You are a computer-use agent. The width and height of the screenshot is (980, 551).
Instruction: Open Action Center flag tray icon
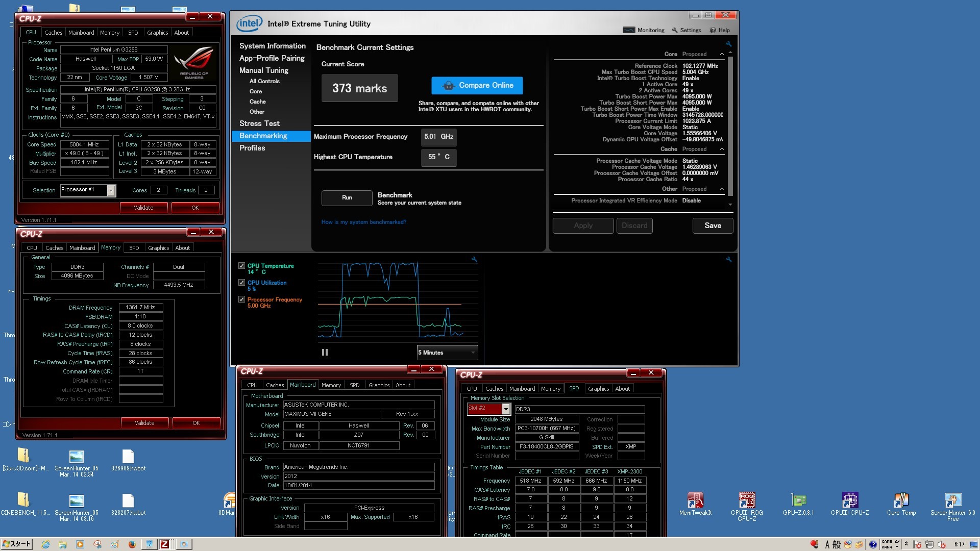click(917, 544)
